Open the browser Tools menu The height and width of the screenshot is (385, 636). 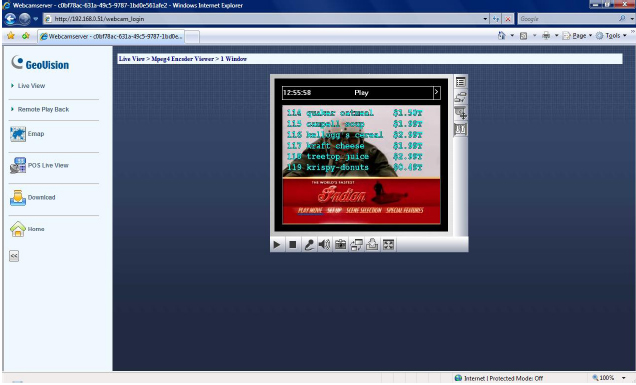point(612,36)
